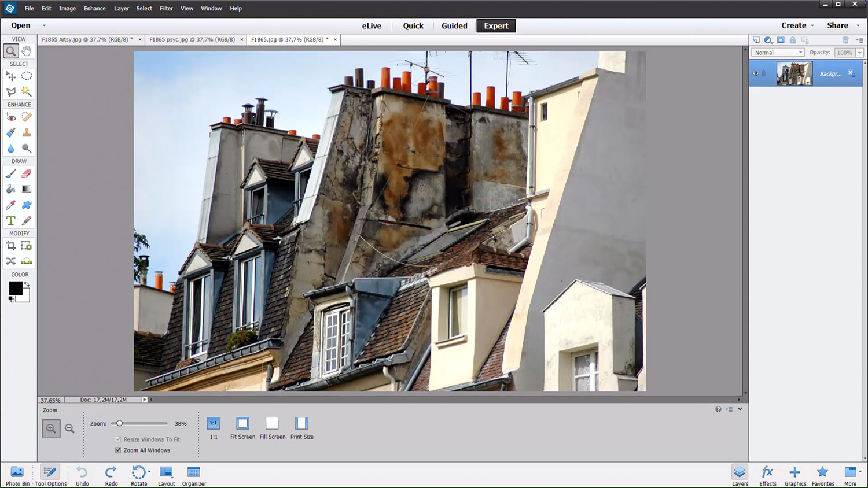The image size is (868, 488).
Task: Click the black foreground color swatch
Action: click(x=16, y=288)
